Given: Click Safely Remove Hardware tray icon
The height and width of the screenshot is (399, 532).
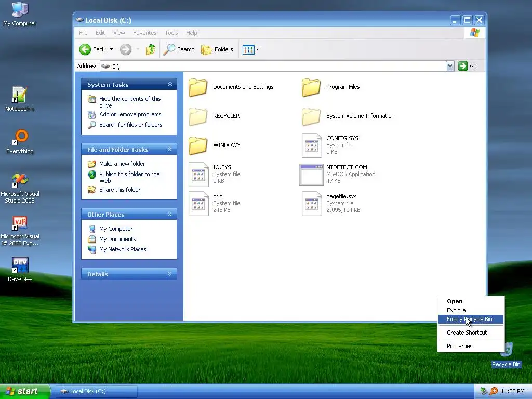Looking at the screenshot, I should [484, 391].
